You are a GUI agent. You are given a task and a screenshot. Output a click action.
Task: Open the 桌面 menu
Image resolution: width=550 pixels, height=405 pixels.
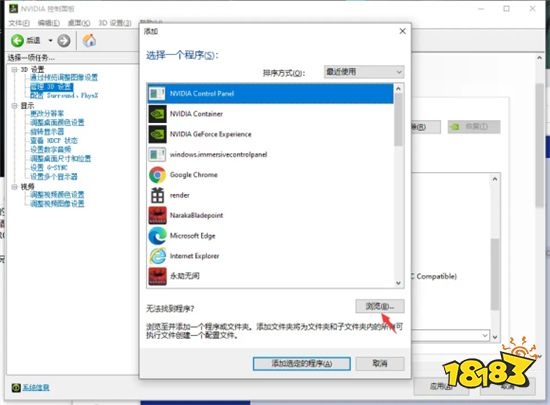coord(79,23)
